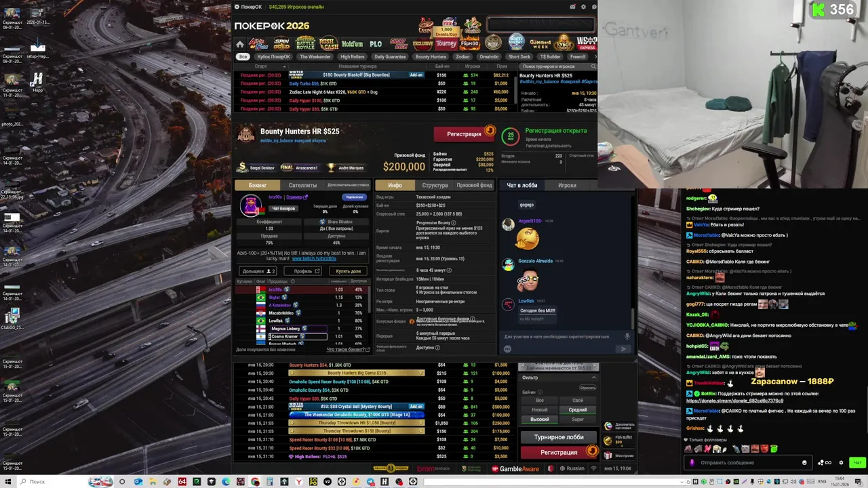Screen dimensions: 868x488
Task: Click the send arrow in lobby chat
Action: coord(623,349)
